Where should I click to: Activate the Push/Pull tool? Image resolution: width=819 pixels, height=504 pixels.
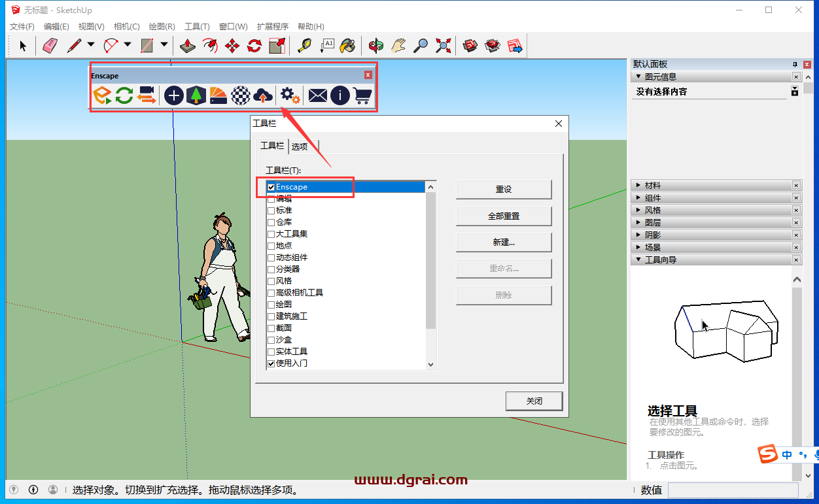[x=188, y=45]
